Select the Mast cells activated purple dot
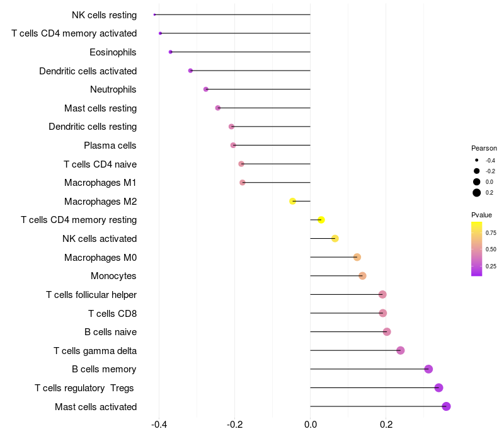The width and height of the screenshot is (504, 441). [446, 406]
